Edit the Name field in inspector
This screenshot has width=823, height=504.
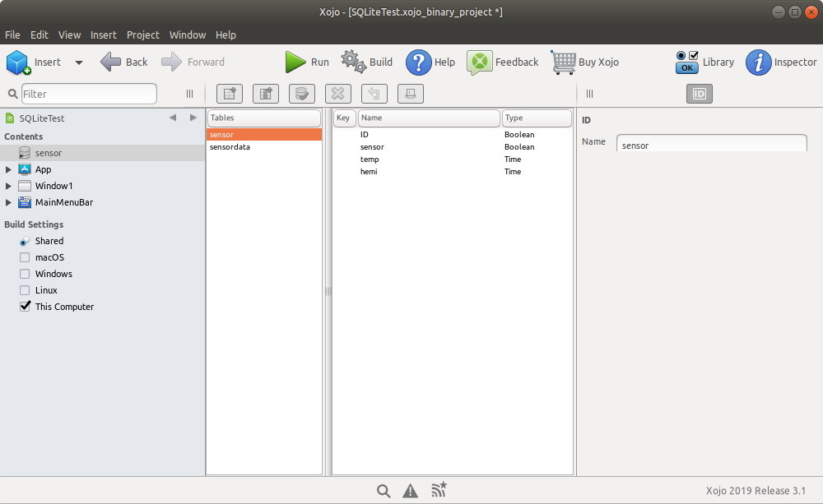[712, 143]
